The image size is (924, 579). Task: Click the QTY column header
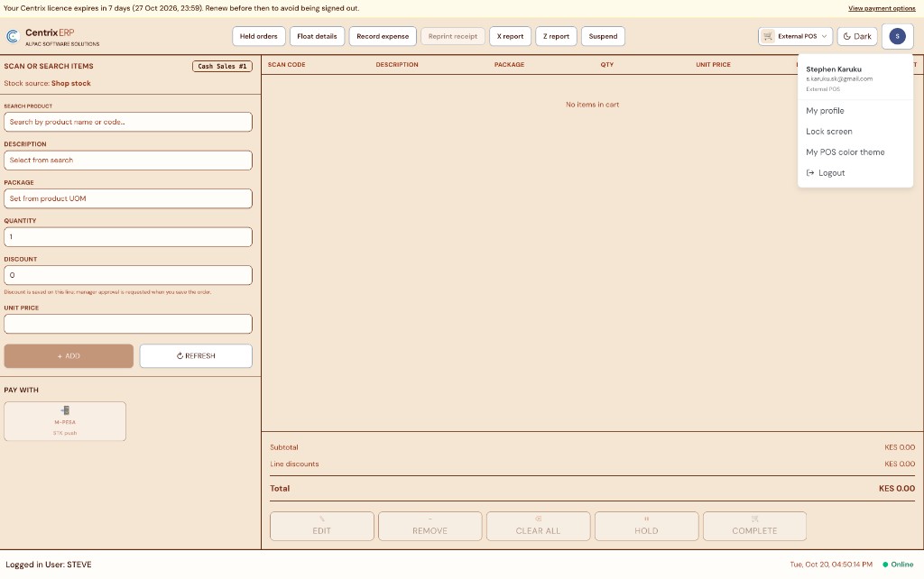point(607,65)
